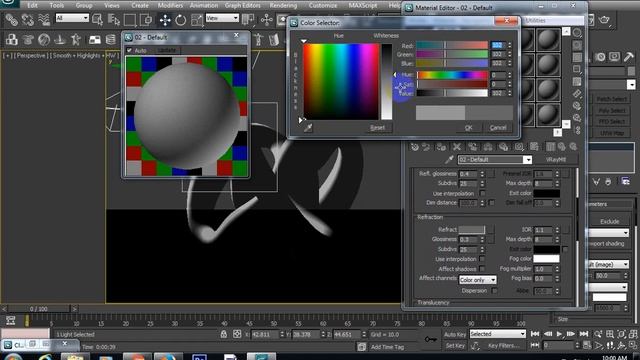The width and height of the screenshot is (640, 360).
Task: Activate the Select Object arrow tool
Action: pyautogui.click(x=98, y=19)
